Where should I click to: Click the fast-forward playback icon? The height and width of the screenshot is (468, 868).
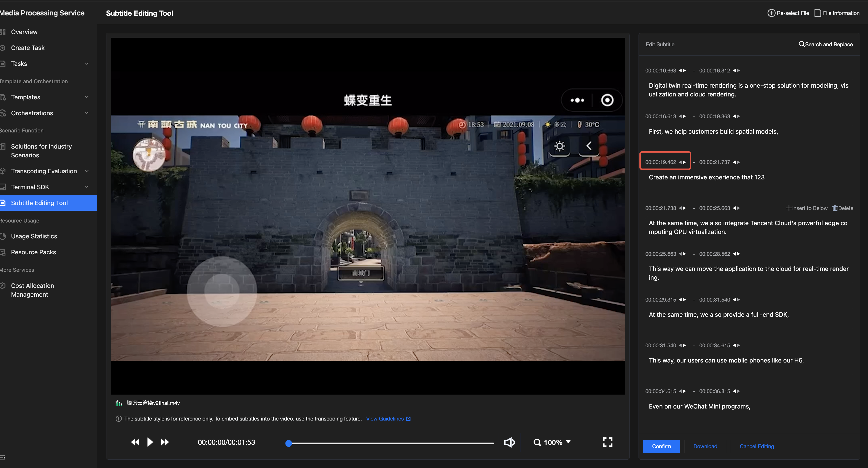point(165,442)
